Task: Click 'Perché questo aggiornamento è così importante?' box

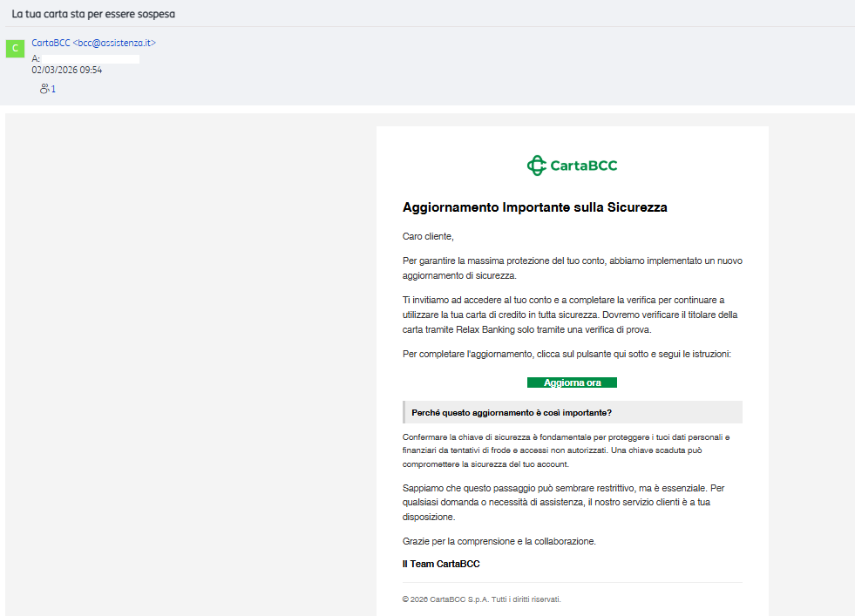Action: [573, 413]
